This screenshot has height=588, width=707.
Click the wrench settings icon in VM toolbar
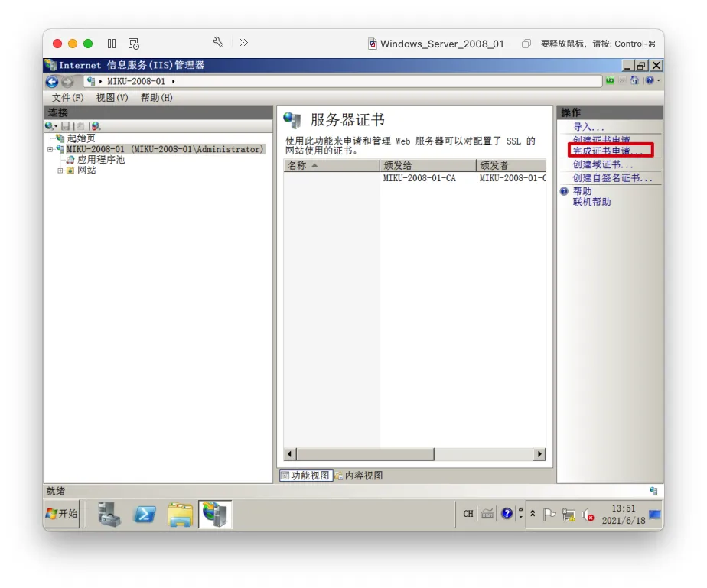(x=218, y=42)
